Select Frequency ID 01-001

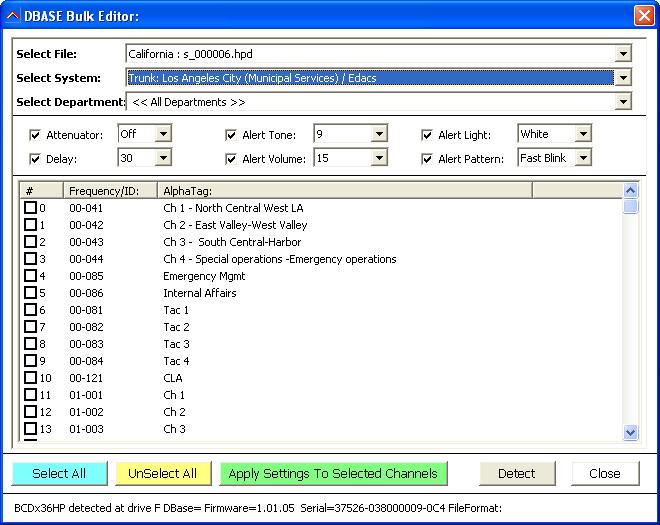pyautogui.click(x=86, y=395)
